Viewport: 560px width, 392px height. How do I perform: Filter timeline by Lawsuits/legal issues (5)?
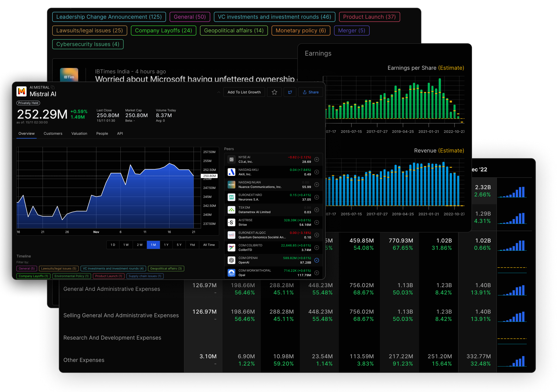(59, 268)
